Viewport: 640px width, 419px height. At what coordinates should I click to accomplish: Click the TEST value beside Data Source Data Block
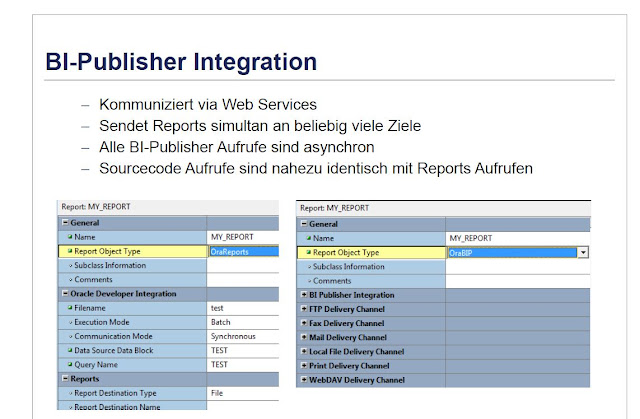click(x=219, y=350)
